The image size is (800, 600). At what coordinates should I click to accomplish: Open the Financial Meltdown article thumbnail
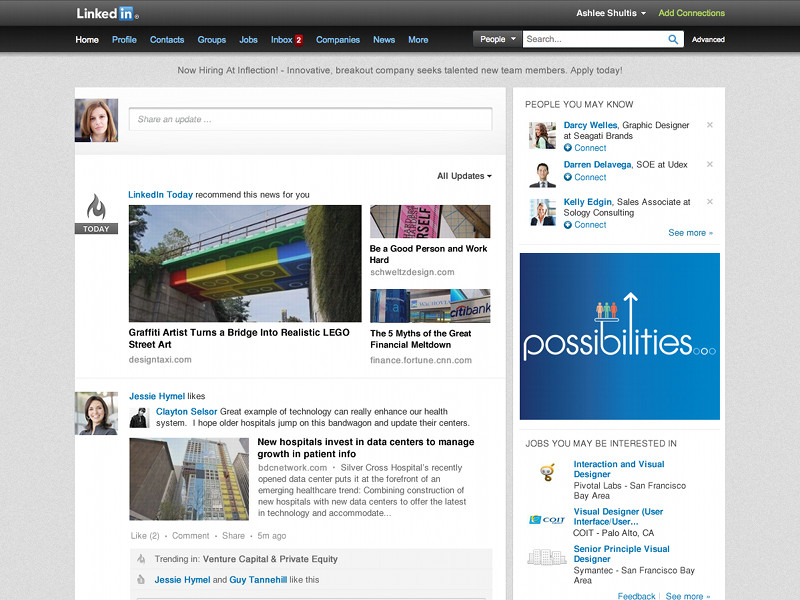[430, 306]
